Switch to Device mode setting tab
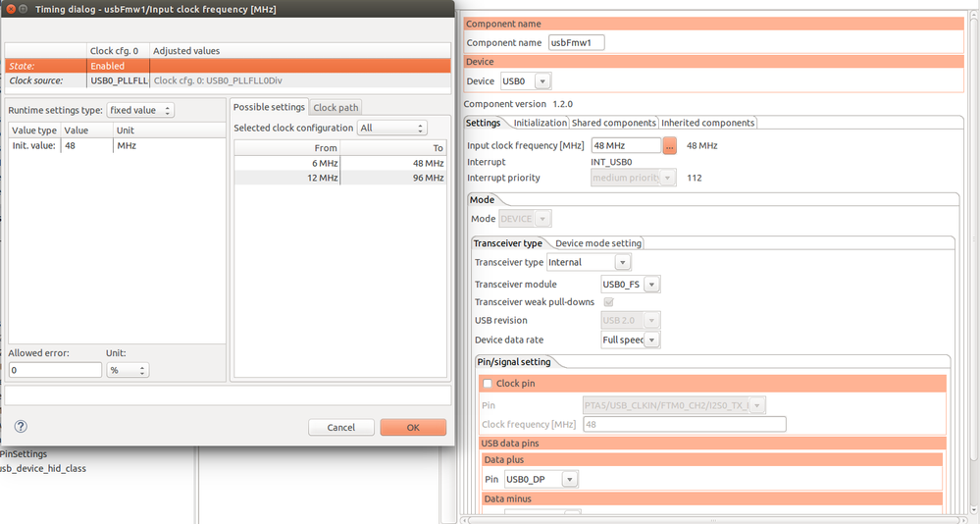Screen dimensions: 980x524 pos(598,243)
